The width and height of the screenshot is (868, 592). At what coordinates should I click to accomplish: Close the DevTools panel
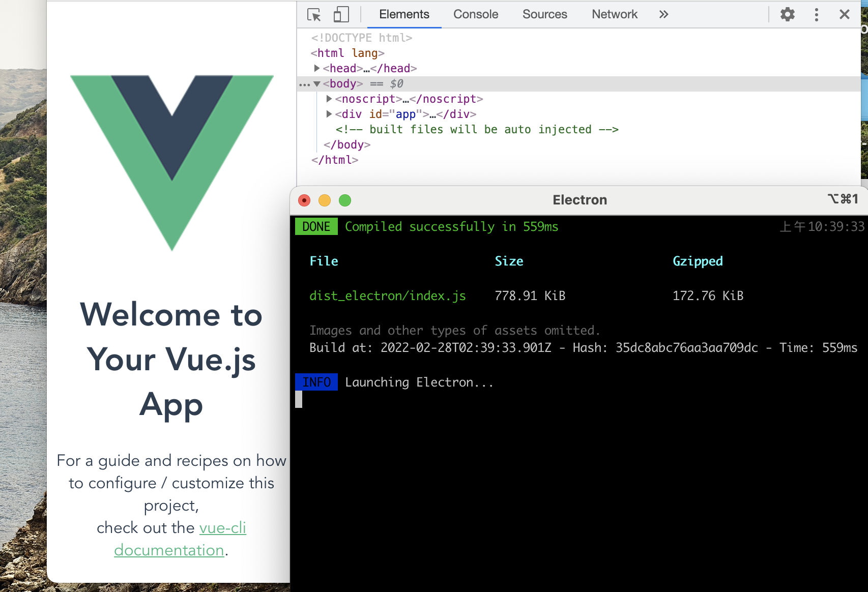(845, 14)
